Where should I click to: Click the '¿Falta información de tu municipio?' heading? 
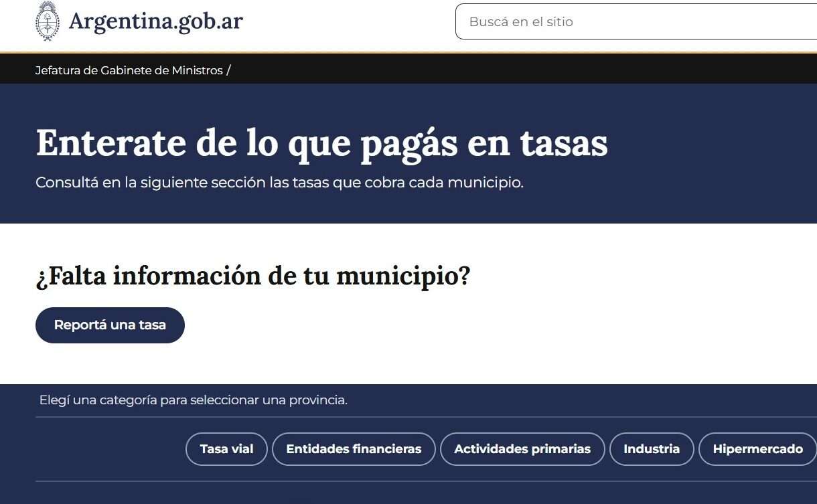pos(253,275)
